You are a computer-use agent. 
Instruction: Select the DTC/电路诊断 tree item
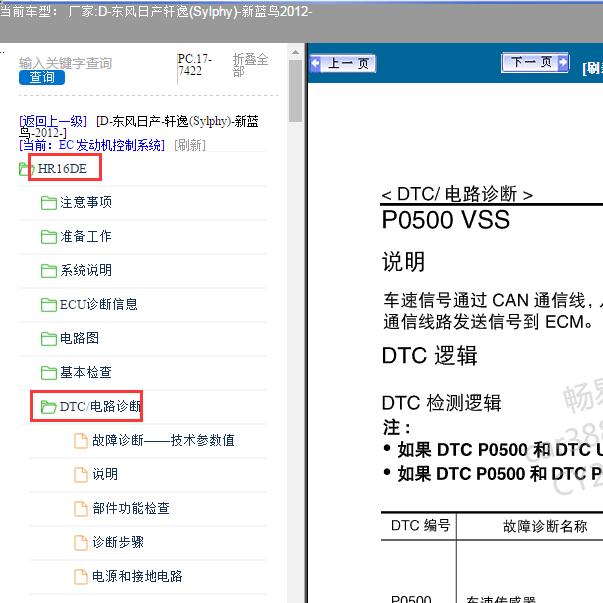(100, 406)
